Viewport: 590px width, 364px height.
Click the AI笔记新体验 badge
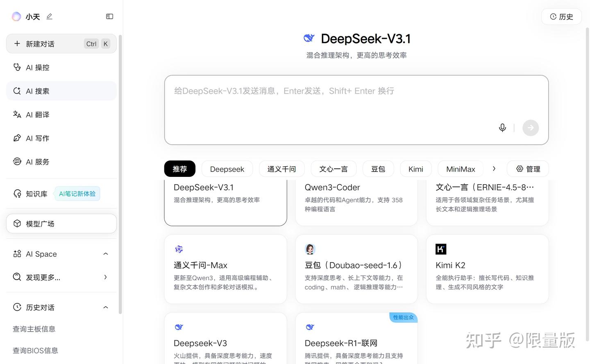point(77,194)
